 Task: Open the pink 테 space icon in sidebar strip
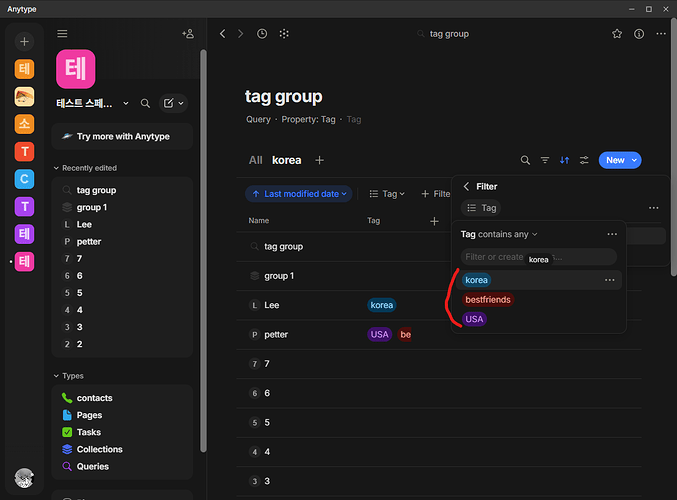(x=25, y=262)
